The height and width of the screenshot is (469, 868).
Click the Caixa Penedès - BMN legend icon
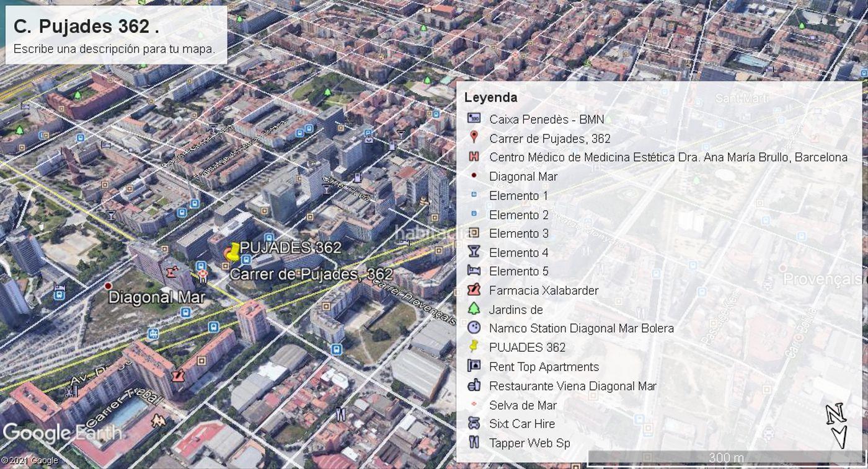tap(474, 118)
